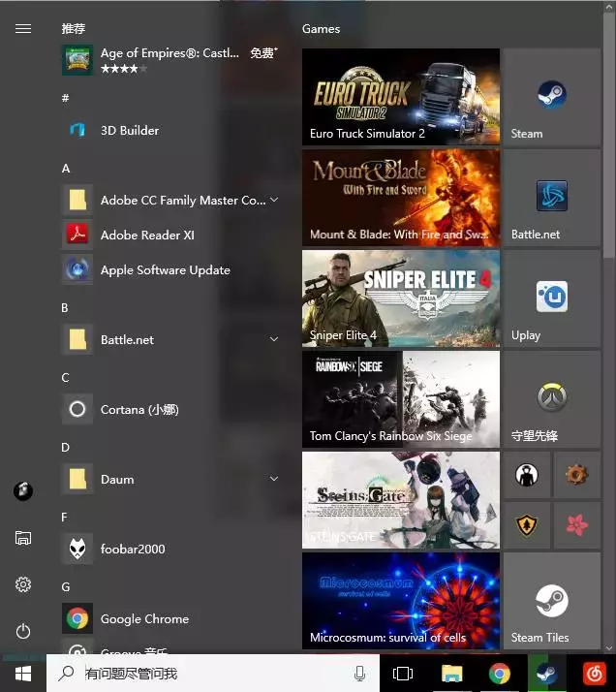Launch 3D Builder
Viewport: 616px width, 692px height.
pos(169,130)
